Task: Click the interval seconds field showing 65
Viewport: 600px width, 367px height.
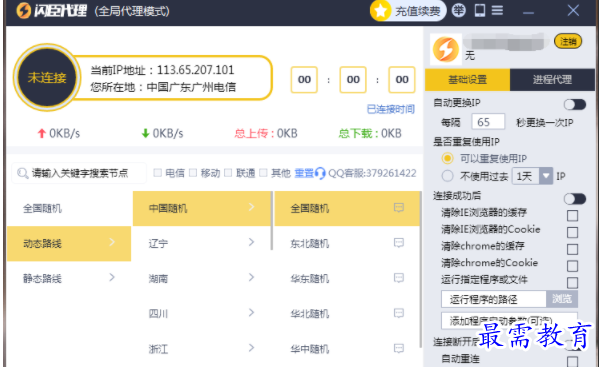Action: tap(488, 122)
